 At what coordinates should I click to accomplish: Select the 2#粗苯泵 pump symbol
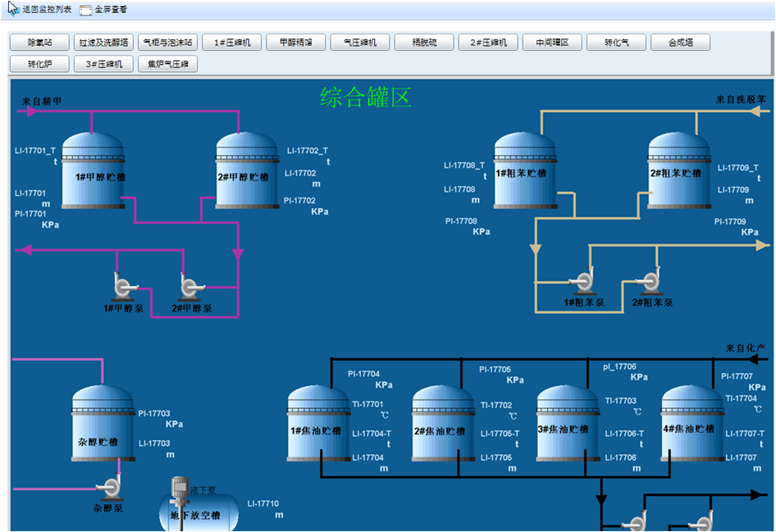click(x=650, y=281)
